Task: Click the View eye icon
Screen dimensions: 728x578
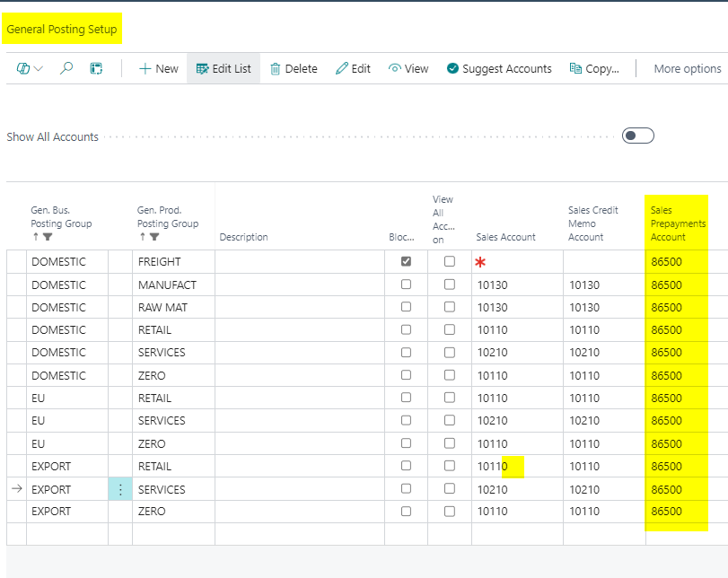Action: point(394,68)
